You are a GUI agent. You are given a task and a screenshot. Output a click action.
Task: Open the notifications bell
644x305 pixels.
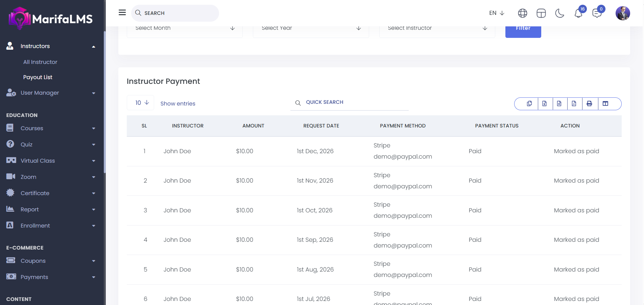click(578, 14)
